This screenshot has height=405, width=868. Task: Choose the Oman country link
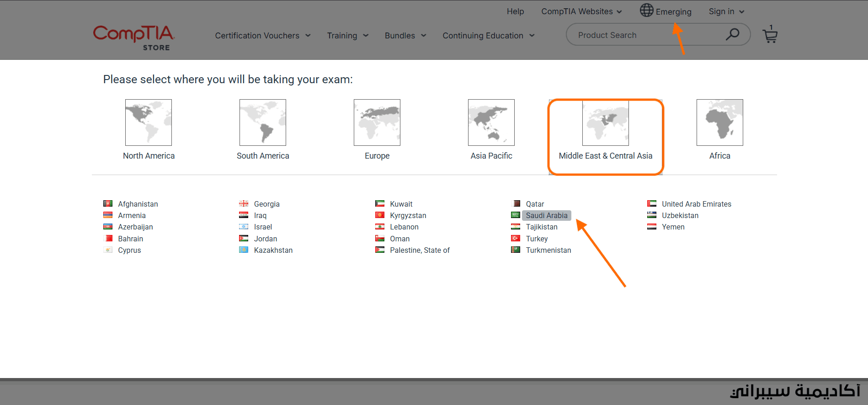pos(400,239)
